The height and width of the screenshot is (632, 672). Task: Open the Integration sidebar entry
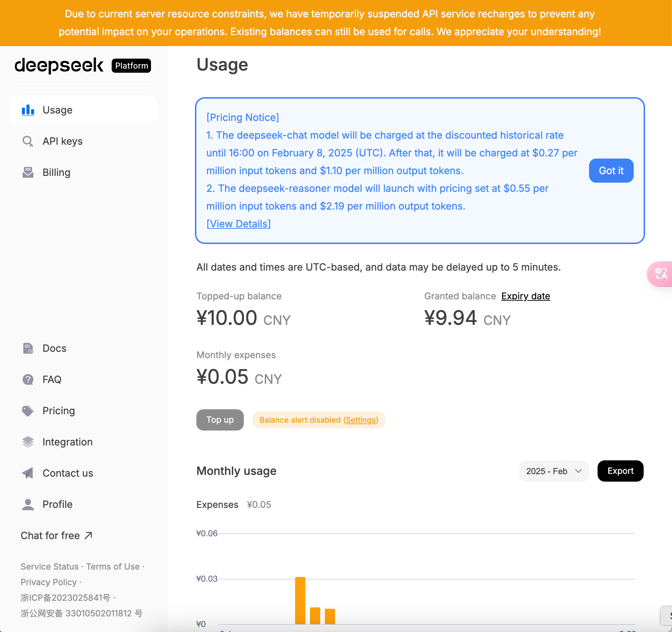tap(83, 442)
